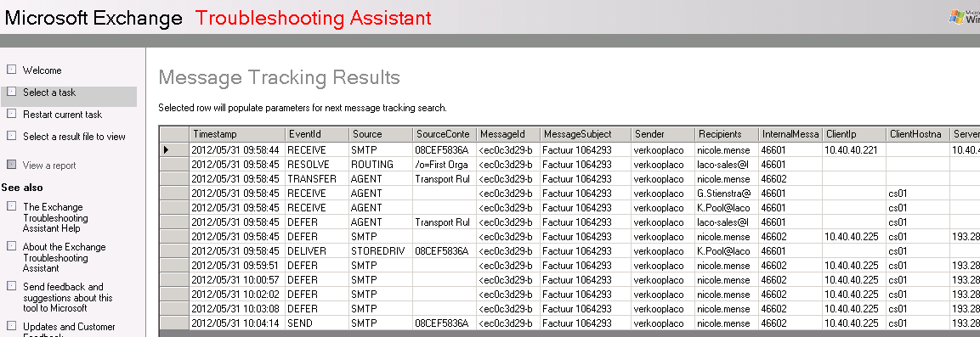This screenshot has width=980, height=337.
Task: Click icon beside Updates and Customer Feedback
Action: point(11,326)
